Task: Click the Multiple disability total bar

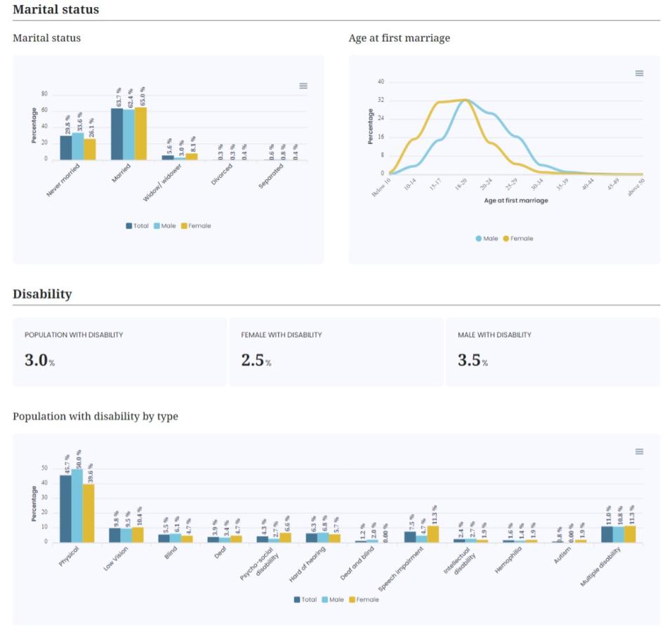Action: pos(607,534)
